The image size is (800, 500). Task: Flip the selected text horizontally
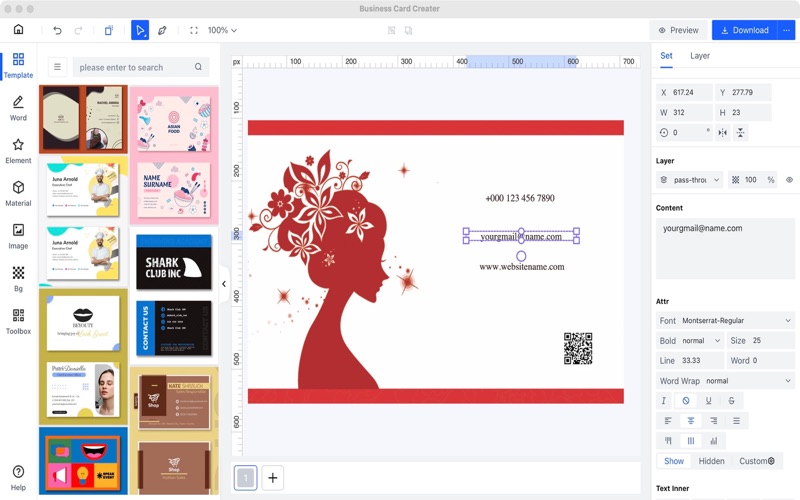(722, 132)
